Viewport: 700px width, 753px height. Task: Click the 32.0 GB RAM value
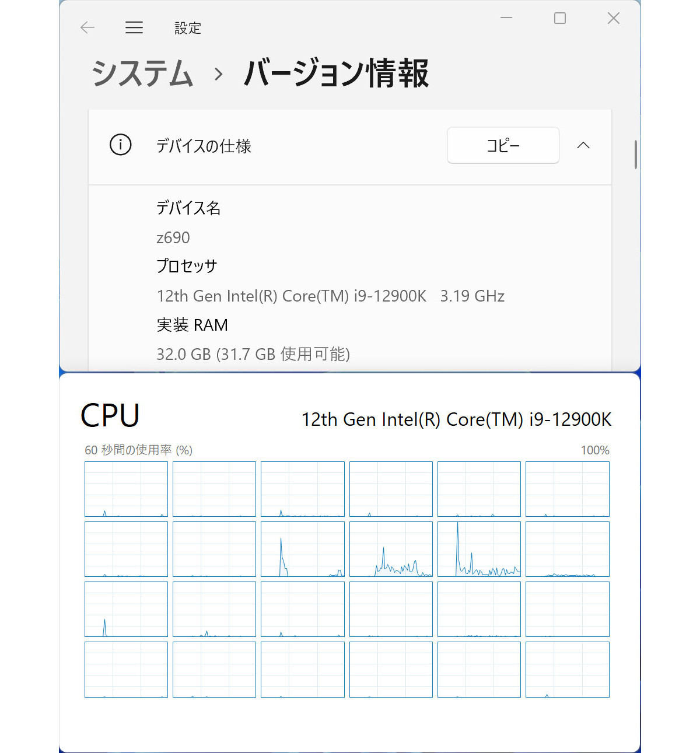pyautogui.click(x=253, y=354)
